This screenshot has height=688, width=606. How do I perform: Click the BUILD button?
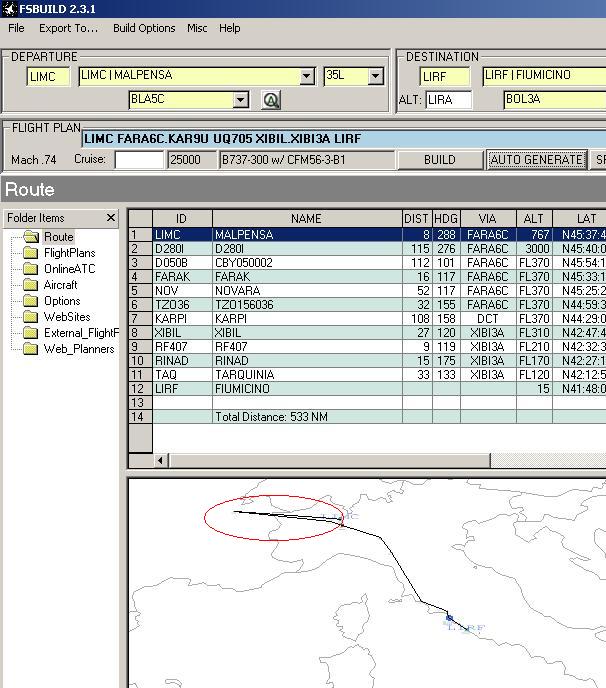pyautogui.click(x=440, y=160)
